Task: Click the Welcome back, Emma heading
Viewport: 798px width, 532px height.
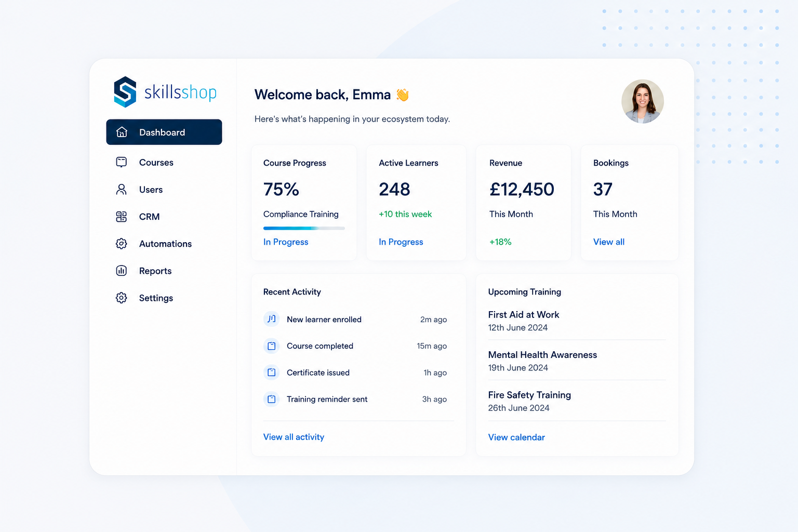Action: 323,95
